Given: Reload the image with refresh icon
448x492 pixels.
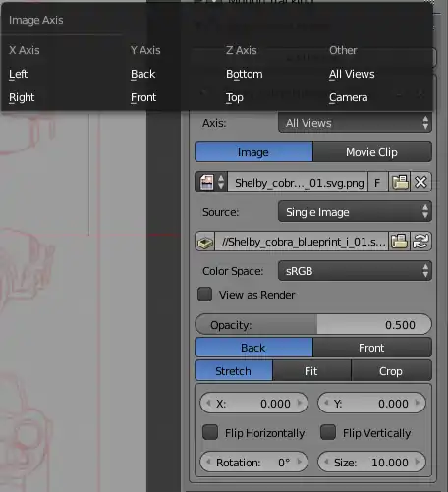Looking at the screenshot, I should [420, 242].
